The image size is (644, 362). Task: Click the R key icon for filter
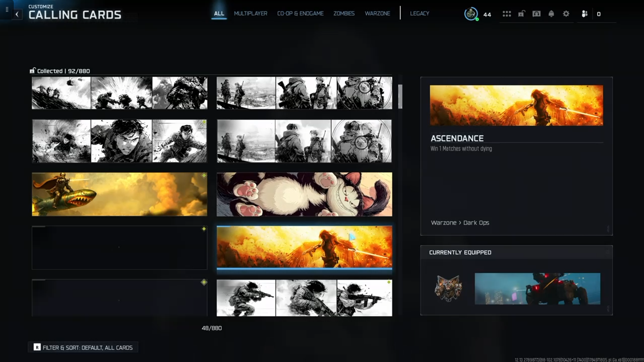tap(37, 347)
